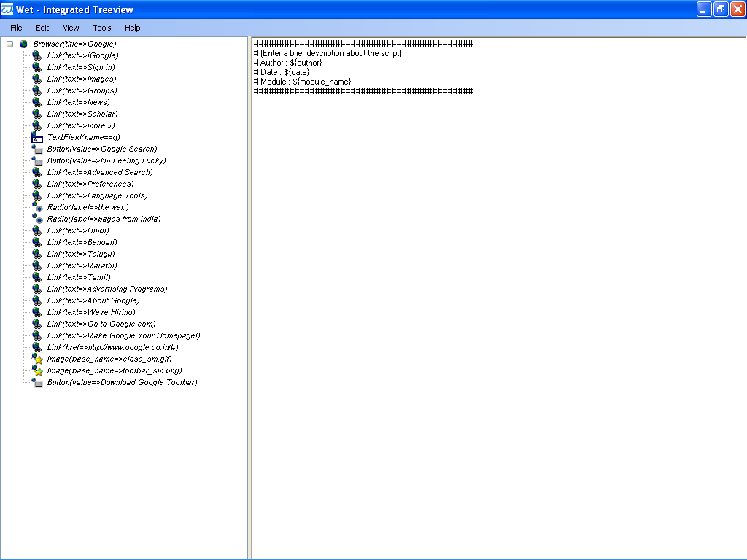The image size is (747, 560).
Task: Click the link icon beside Link(text=>Scholar)
Action: tap(36, 114)
